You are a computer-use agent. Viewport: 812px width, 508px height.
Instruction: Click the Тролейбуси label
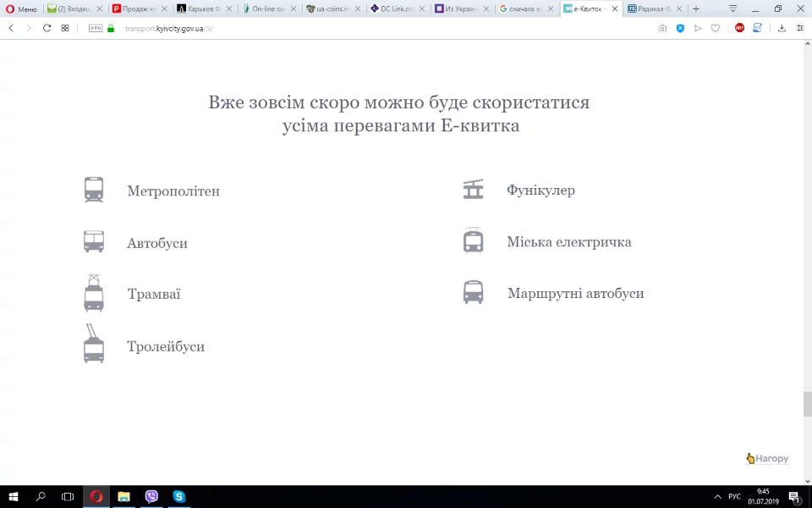click(166, 345)
